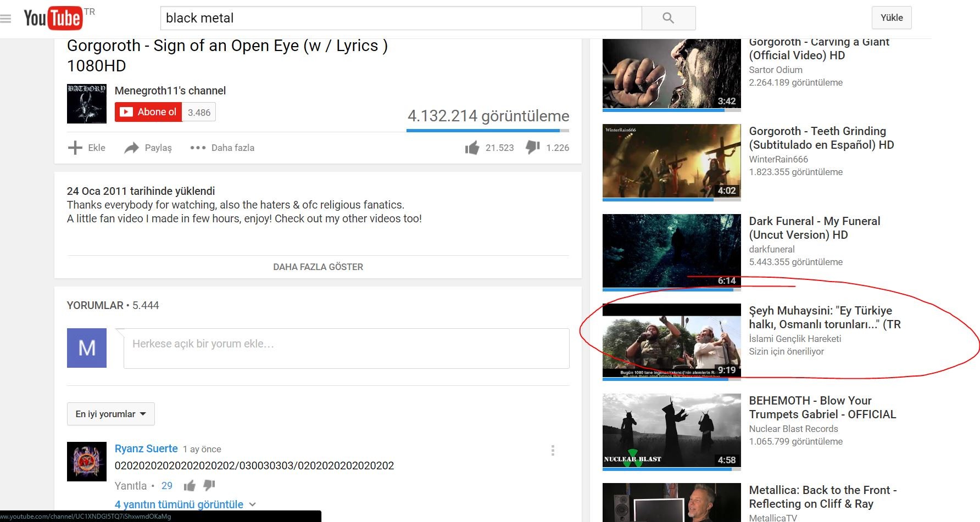The width and height of the screenshot is (980, 522).
Task: Click the like-dislike ratio bar under views
Action: click(488, 131)
